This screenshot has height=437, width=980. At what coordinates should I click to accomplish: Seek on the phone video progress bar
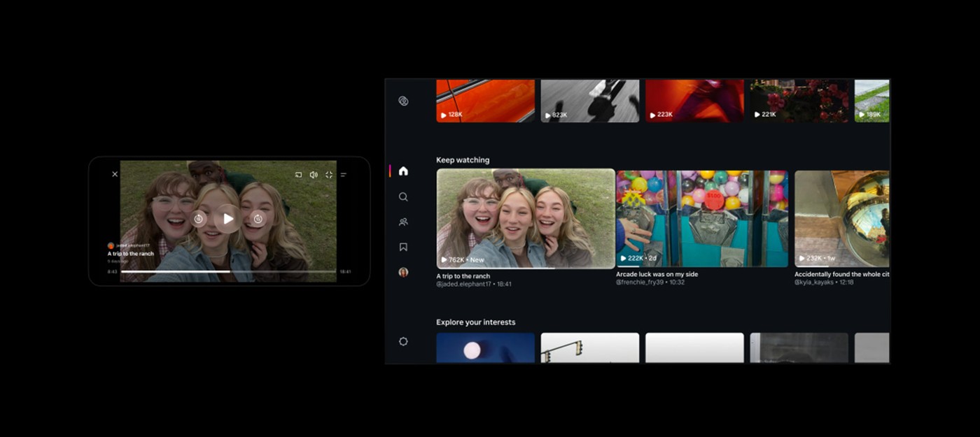point(228,271)
